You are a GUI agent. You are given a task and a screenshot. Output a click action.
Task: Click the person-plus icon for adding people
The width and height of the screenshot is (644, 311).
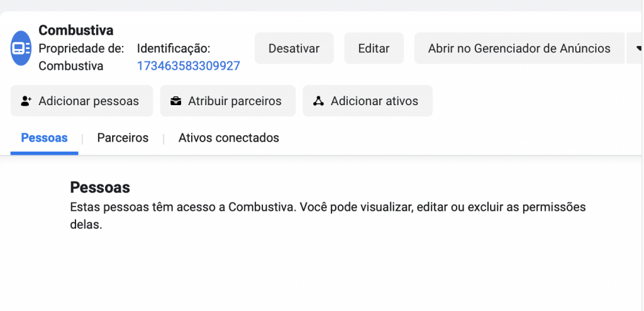[x=26, y=101]
